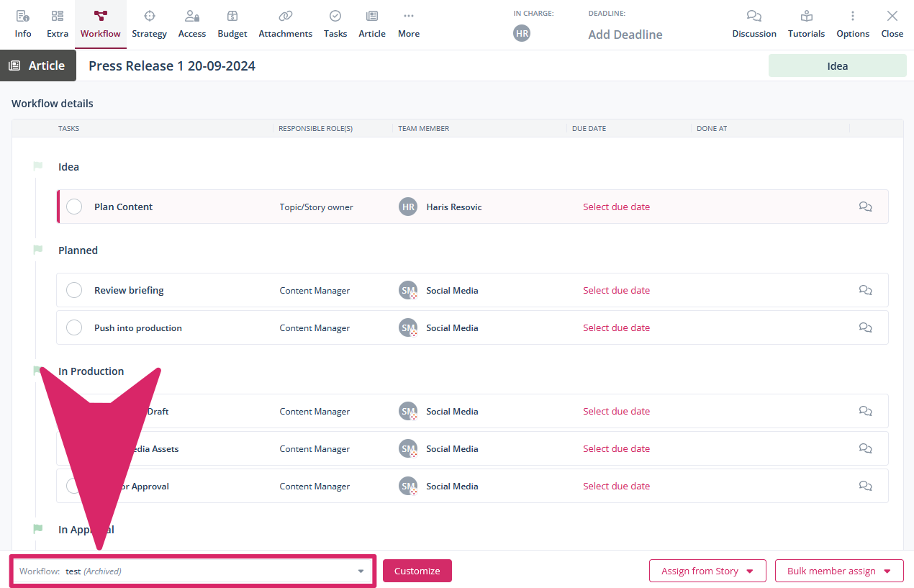Image resolution: width=914 pixels, height=588 pixels.
Task: Open the Options menu
Action: coord(853,24)
